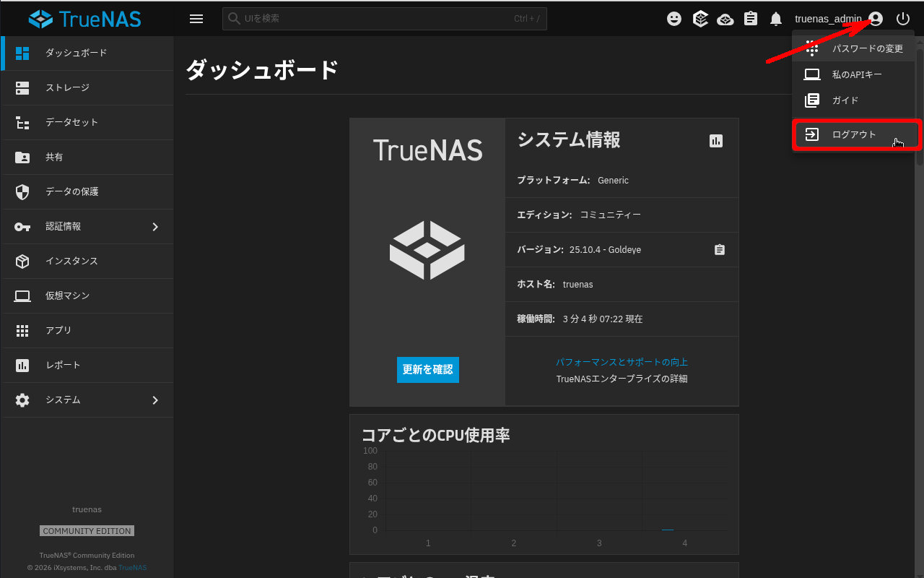Screen dimensions: 924x578
Task: Open the Jobs clipboard icon
Action: (751, 19)
